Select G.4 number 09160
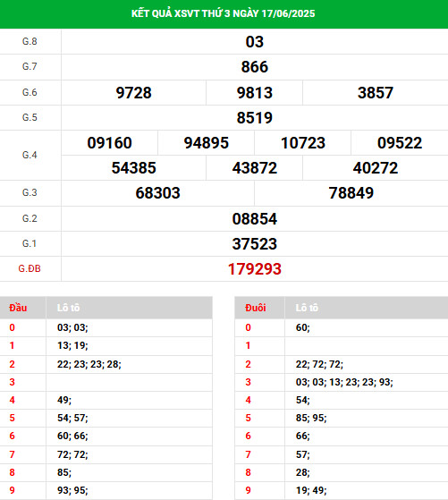 pyautogui.click(x=109, y=143)
